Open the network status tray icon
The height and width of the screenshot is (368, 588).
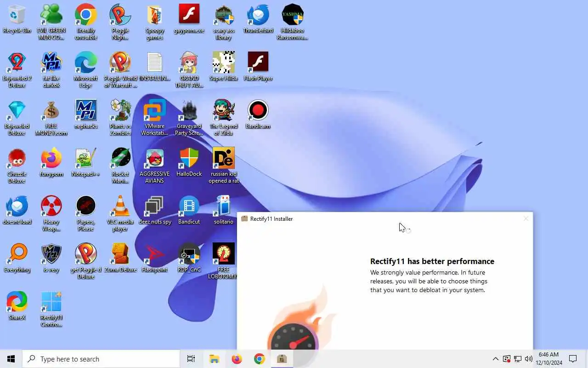click(x=518, y=359)
